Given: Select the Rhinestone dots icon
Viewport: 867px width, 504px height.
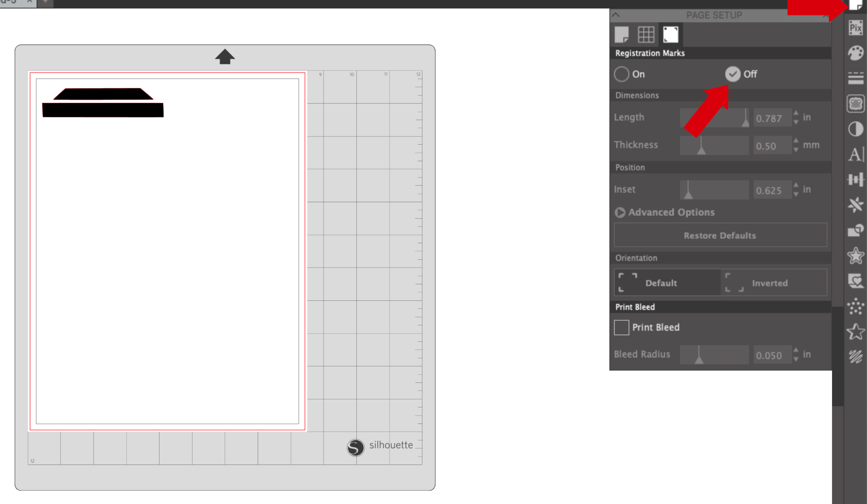Looking at the screenshot, I should (x=856, y=307).
